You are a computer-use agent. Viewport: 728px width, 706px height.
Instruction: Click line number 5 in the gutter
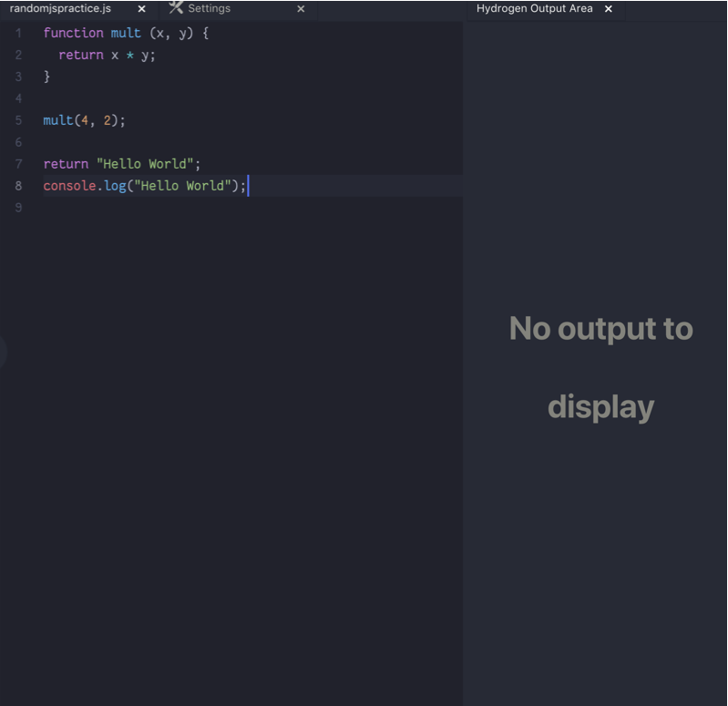click(18, 120)
